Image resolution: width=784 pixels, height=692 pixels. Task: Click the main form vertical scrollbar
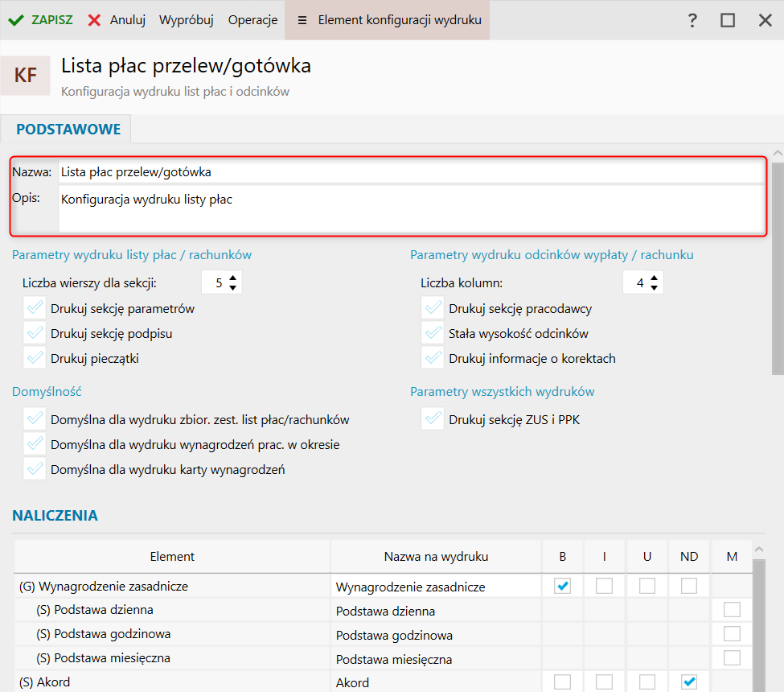[778, 268]
